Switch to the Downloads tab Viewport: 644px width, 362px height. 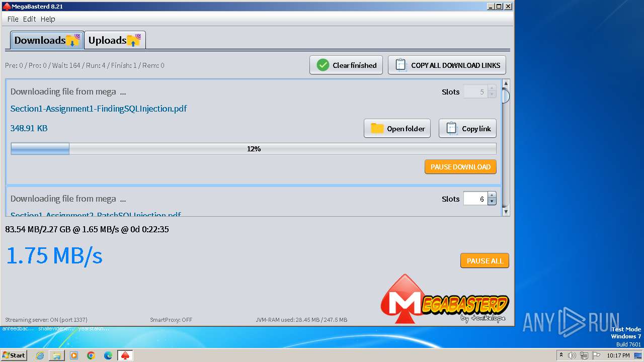click(47, 40)
